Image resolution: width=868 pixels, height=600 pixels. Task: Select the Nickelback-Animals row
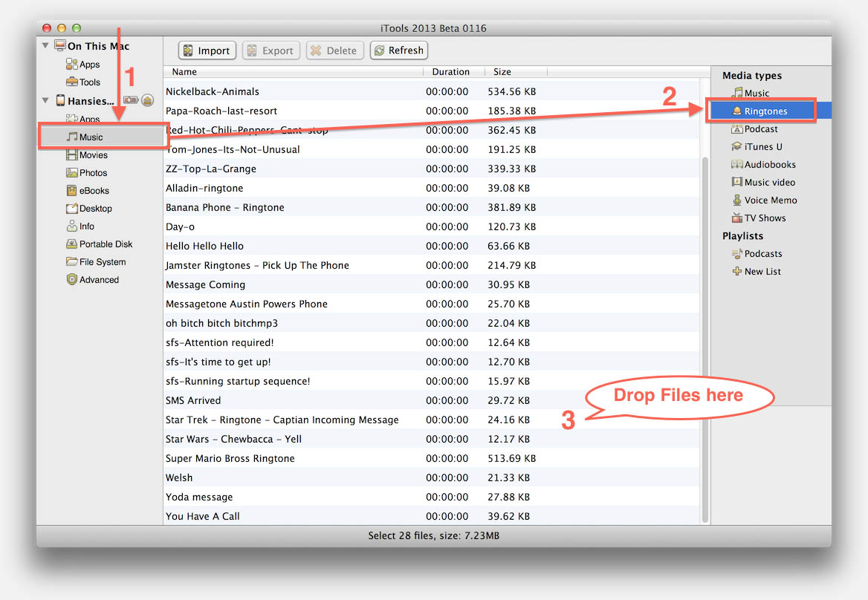tap(432, 91)
